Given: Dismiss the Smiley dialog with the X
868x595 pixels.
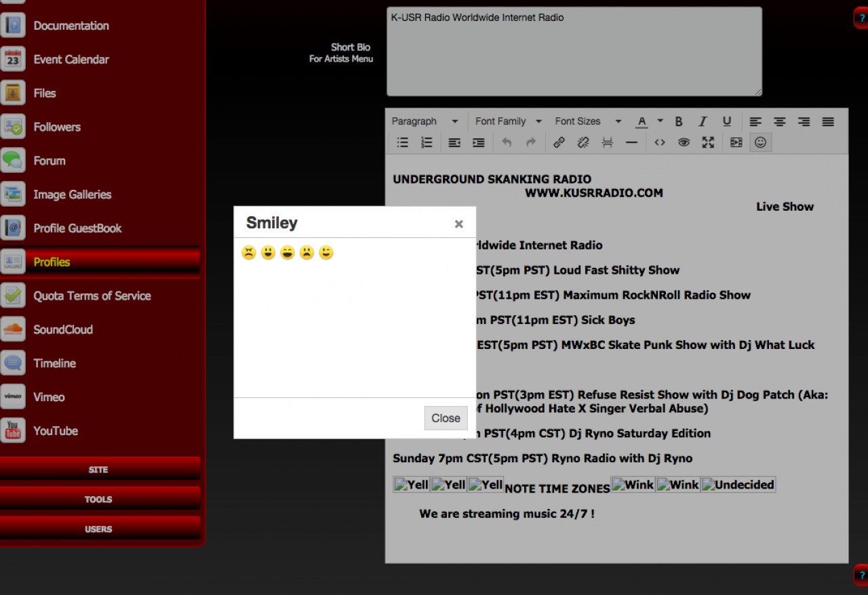Looking at the screenshot, I should click(x=459, y=224).
